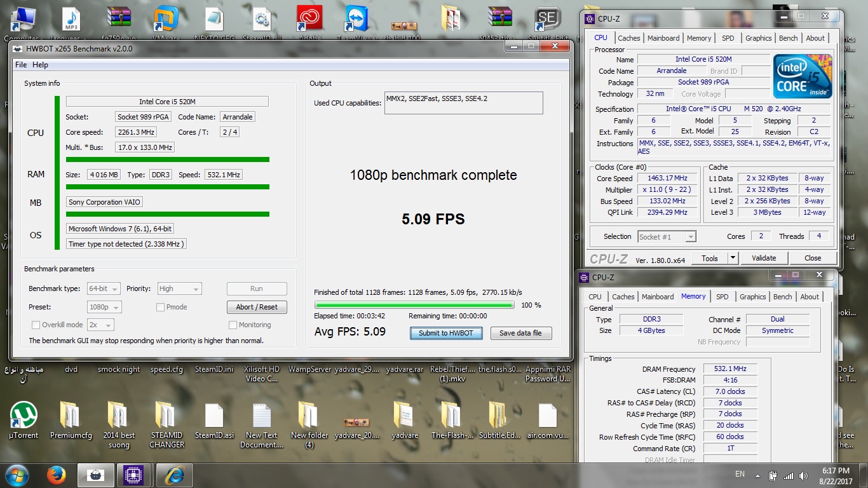
Task: Click the Save data file button
Action: pos(520,333)
